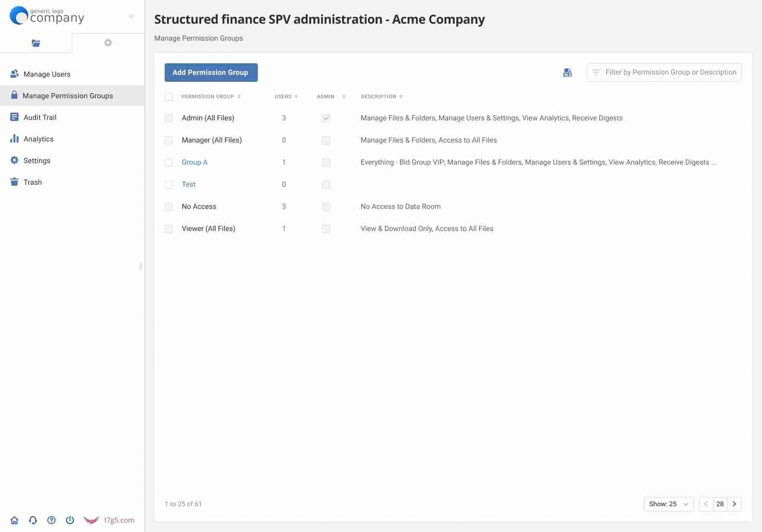Open the Test permission group link
The image size is (762, 532).
tap(189, 184)
